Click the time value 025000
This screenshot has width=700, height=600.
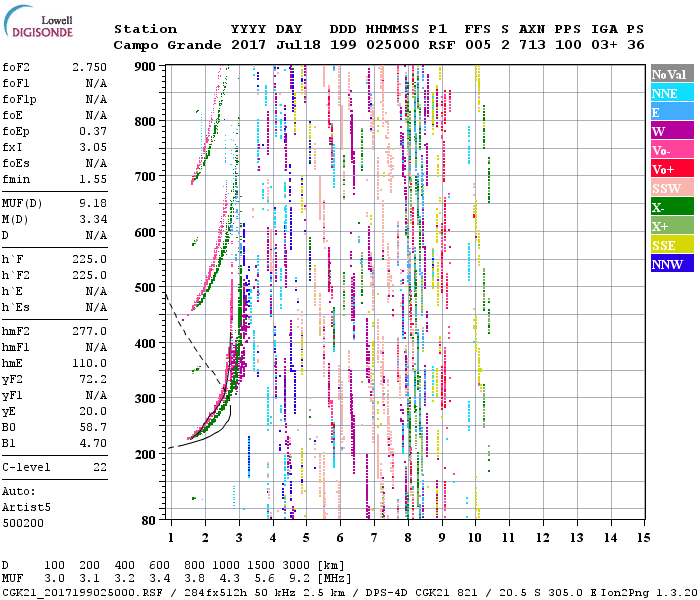pos(393,45)
